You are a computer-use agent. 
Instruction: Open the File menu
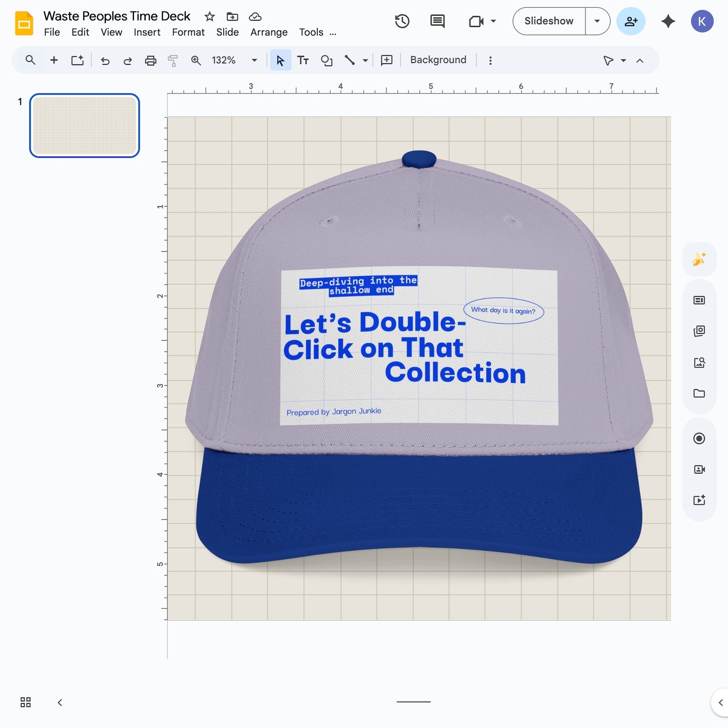(52, 32)
